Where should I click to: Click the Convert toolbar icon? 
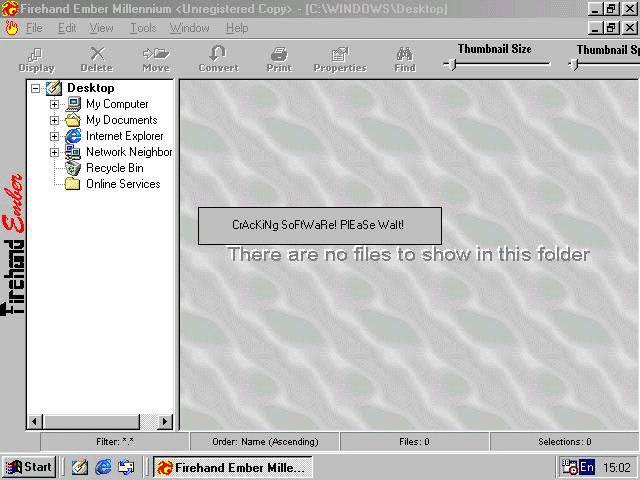pos(218,59)
